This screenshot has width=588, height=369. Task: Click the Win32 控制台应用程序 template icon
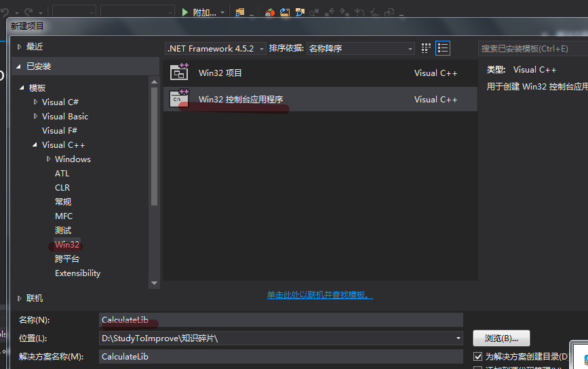coord(179,98)
